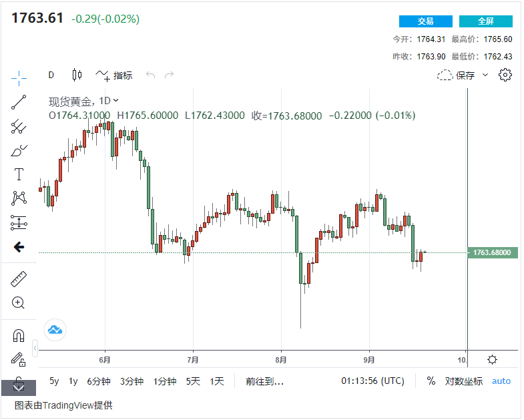
Task: Click the zoom in magnifier tool
Action: pyautogui.click(x=19, y=303)
